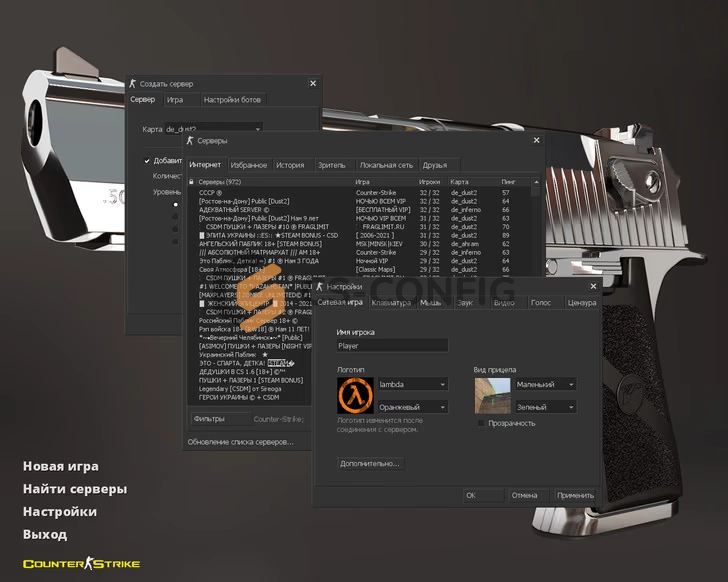Sort by the Пинг column header

515,182
